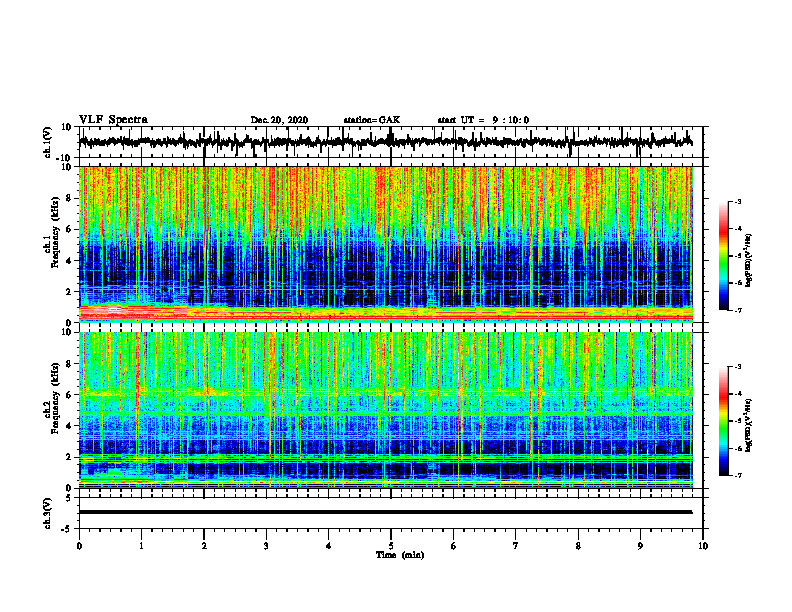Select the "Time (min)" axis label
The height and width of the screenshot is (612, 792).
(400, 555)
